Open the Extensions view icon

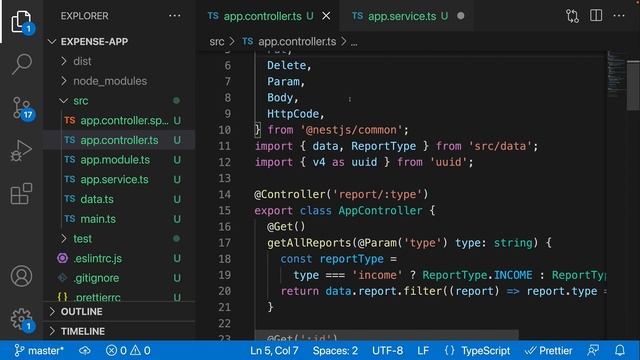tap(21, 193)
